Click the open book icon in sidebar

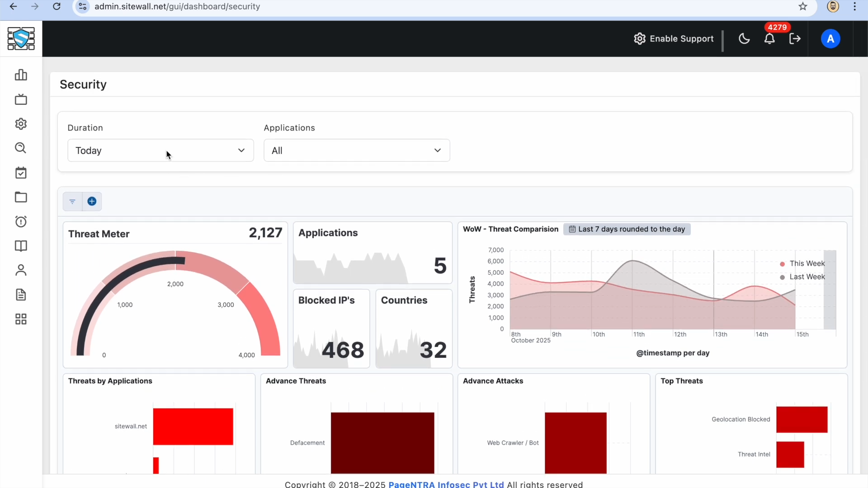21,246
